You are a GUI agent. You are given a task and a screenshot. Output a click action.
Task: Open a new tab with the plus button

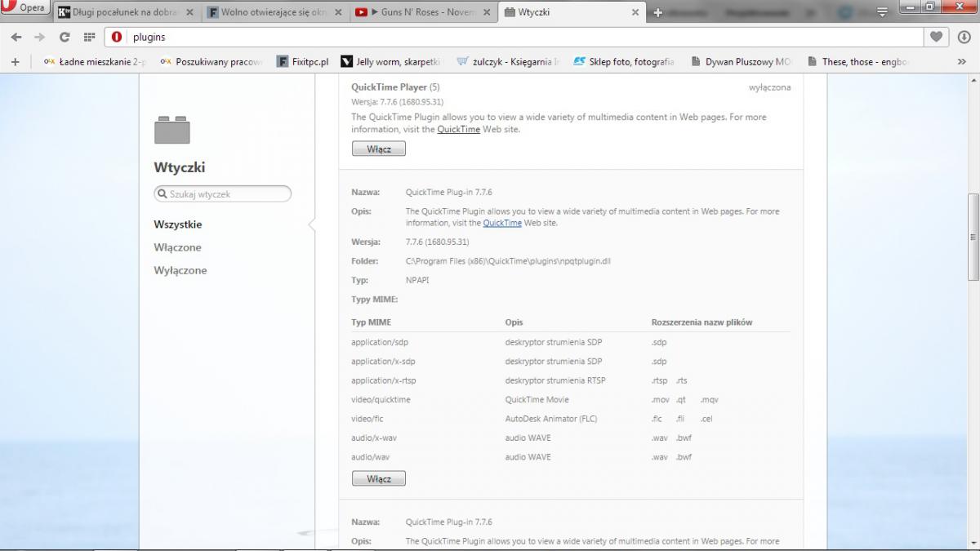[658, 12]
